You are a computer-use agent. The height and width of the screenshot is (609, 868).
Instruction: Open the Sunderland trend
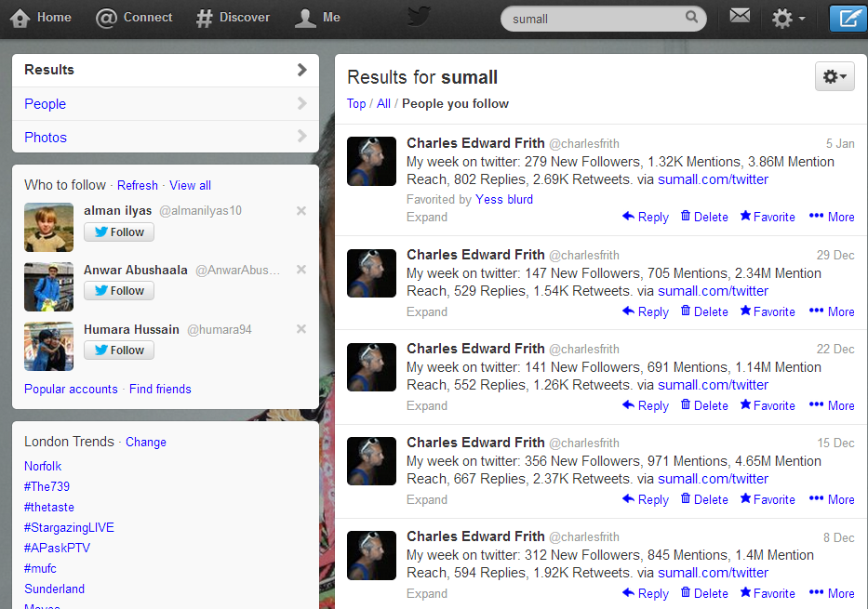54,589
